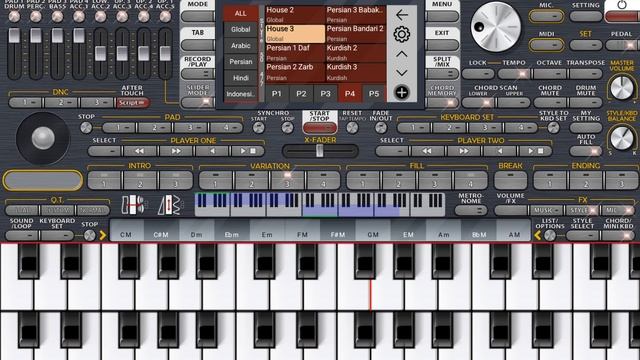
Task: Click the back arrow in style list
Action: point(402,15)
